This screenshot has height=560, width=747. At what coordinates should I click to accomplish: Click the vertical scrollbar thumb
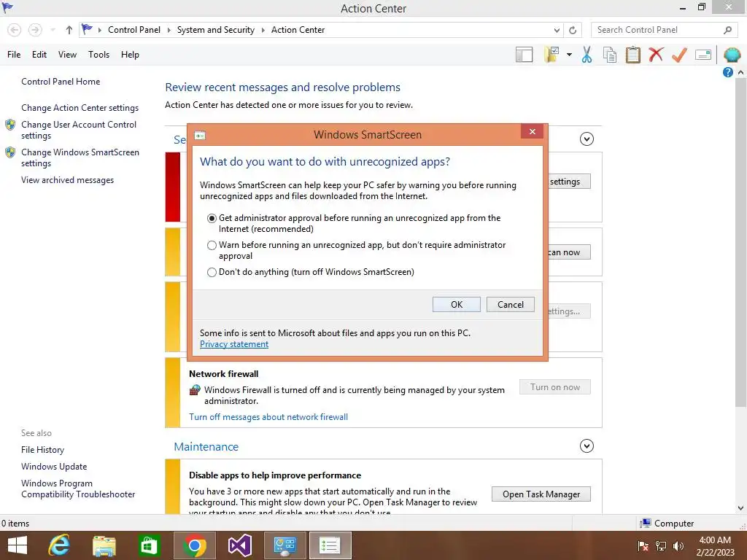pyautogui.click(x=740, y=243)
